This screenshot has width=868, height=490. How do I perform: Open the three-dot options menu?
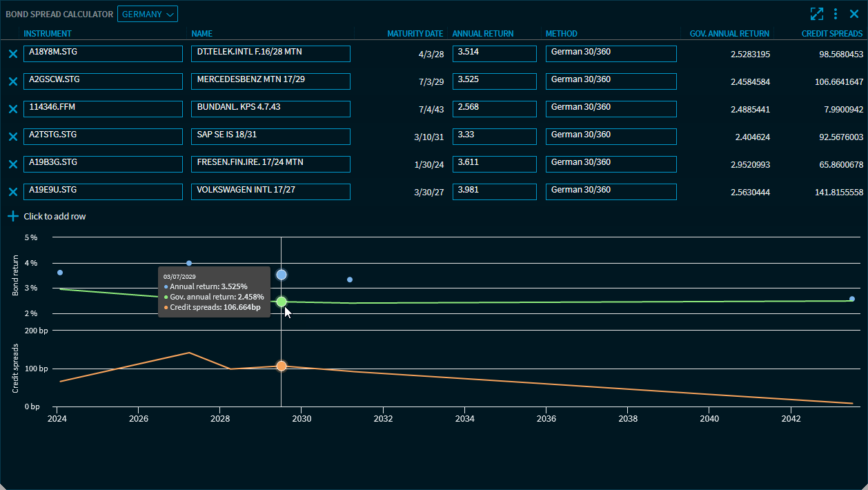[x=836, y=14]
